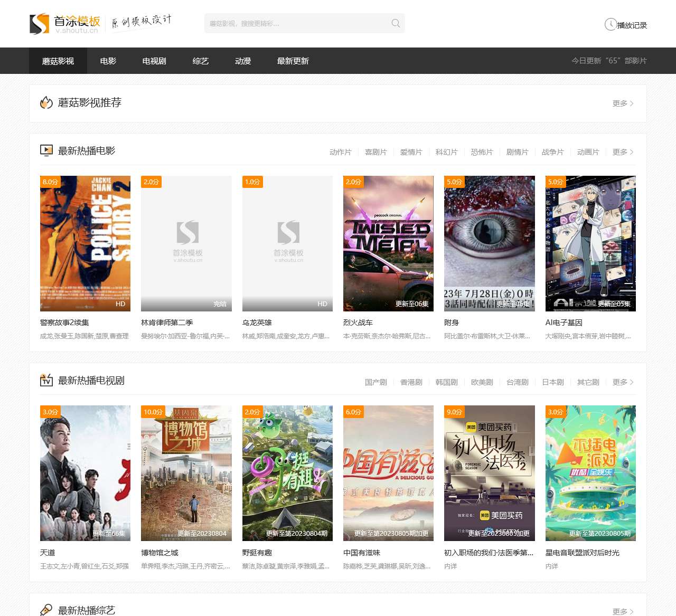Expand 更多 in the movie category row
The height and width of the screenshot is (616, 676).
[623, 152]
